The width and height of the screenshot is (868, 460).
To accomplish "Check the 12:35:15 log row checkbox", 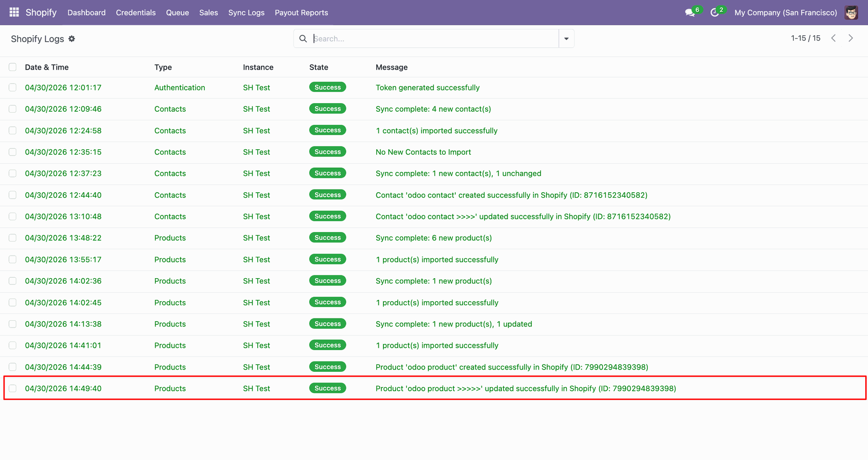I will point(13,152).
